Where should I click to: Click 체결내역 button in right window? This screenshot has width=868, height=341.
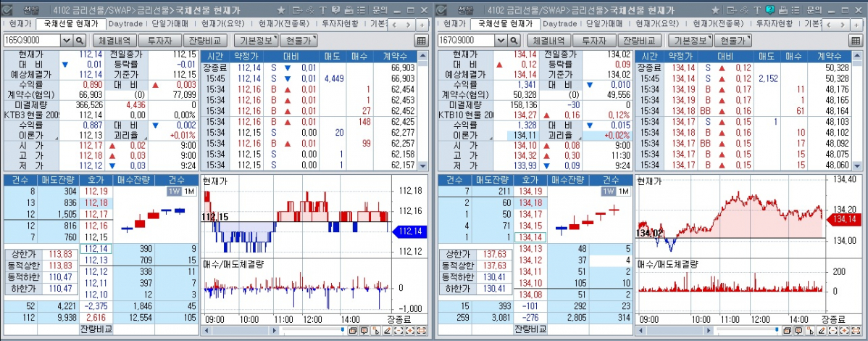coord(549,41)
